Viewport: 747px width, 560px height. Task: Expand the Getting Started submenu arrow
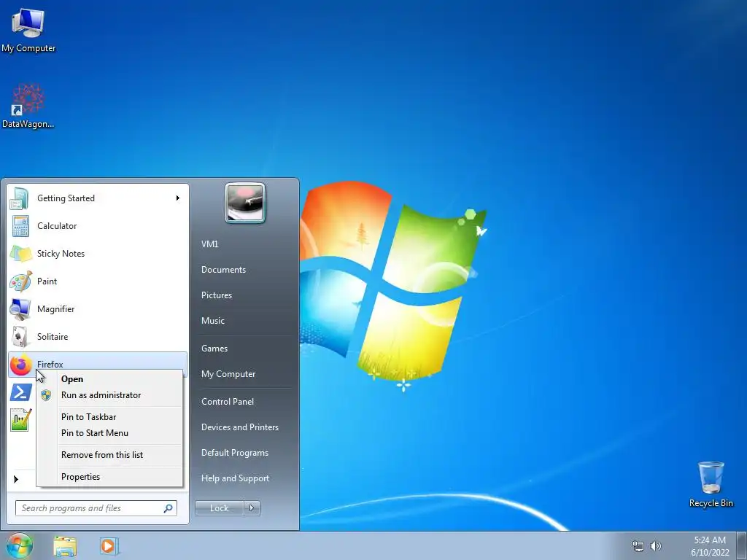click(178, 198)
